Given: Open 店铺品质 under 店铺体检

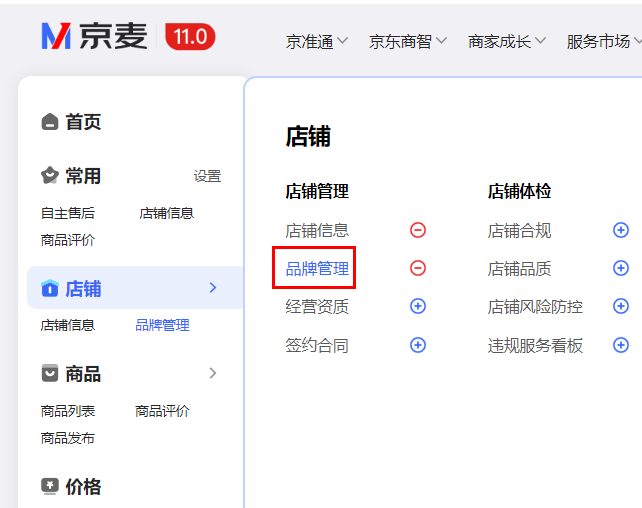Looking at the screenshot, I should (x=519, y=269).
